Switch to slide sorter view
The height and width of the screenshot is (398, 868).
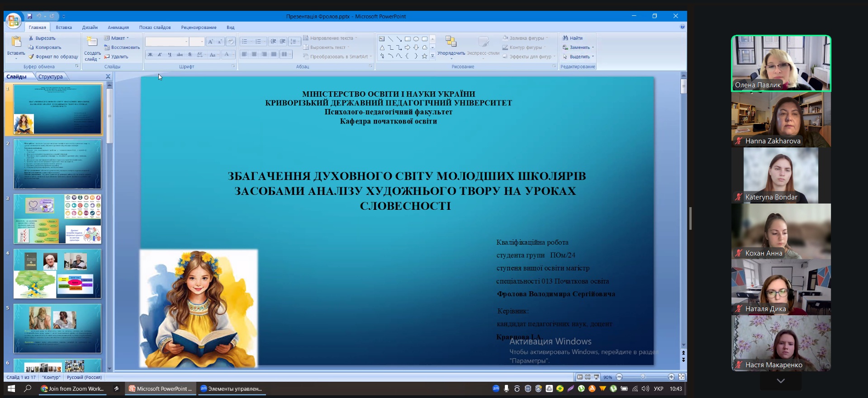click(x=588, y=377)
